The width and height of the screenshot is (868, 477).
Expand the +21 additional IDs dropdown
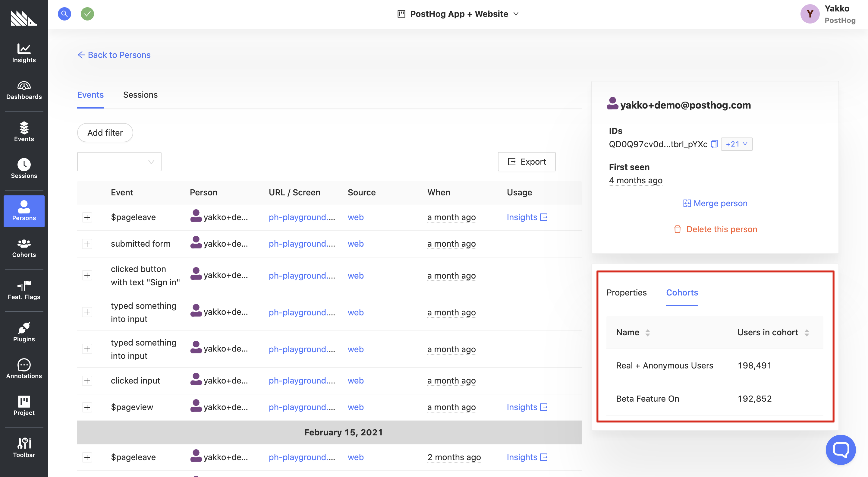[x=736, y=144]
